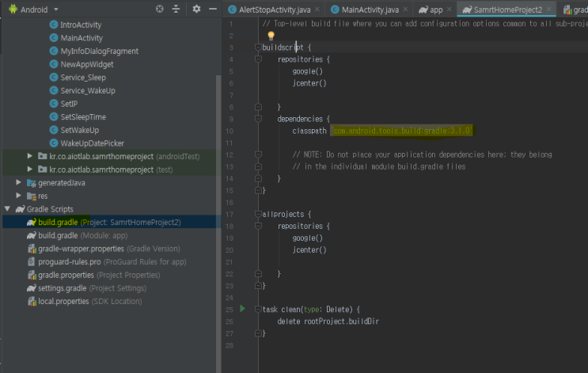Open settings.gradle (Project Settings)
This screenshot has height=373, width=588.
92,287
